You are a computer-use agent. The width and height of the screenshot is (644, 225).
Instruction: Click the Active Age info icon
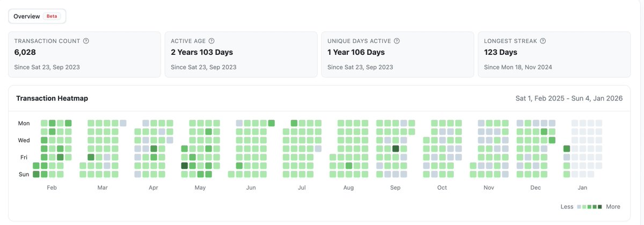(211, 41)
